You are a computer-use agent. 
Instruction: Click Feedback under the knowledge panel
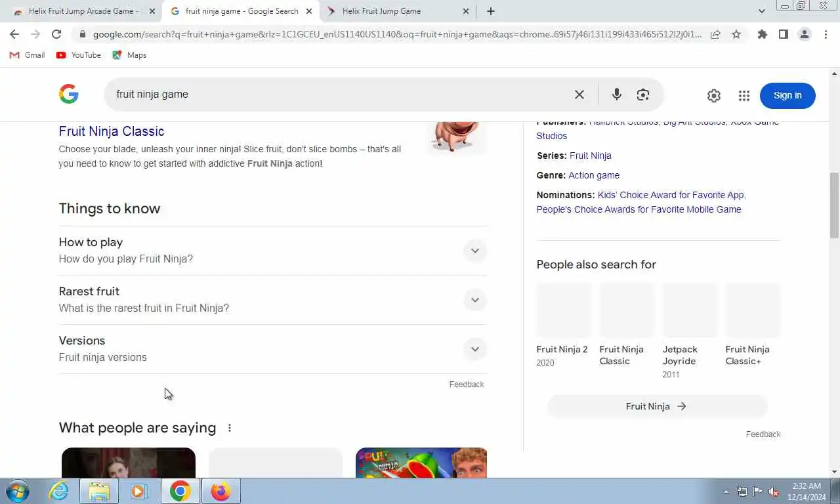coord(763,434)
